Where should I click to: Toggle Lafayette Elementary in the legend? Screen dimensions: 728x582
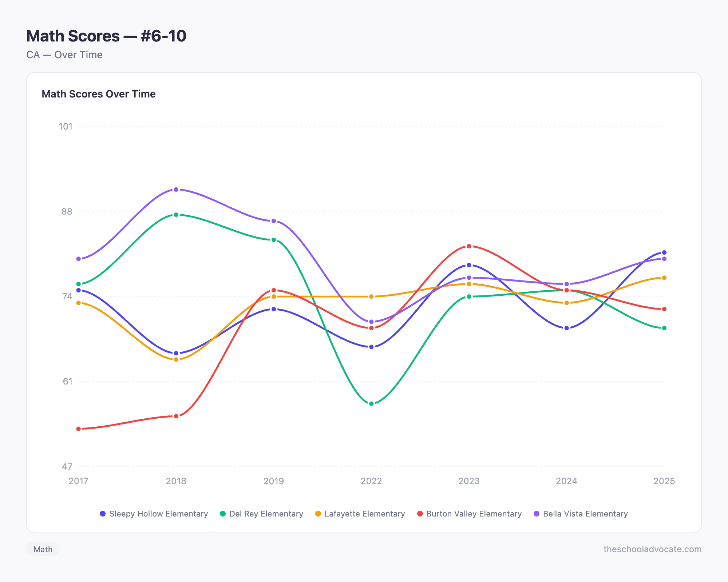point(364,514)
